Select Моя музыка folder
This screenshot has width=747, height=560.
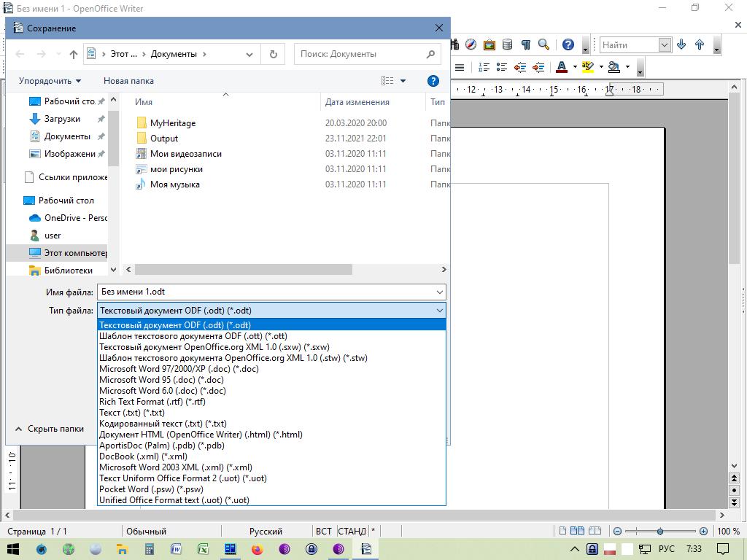175,184
